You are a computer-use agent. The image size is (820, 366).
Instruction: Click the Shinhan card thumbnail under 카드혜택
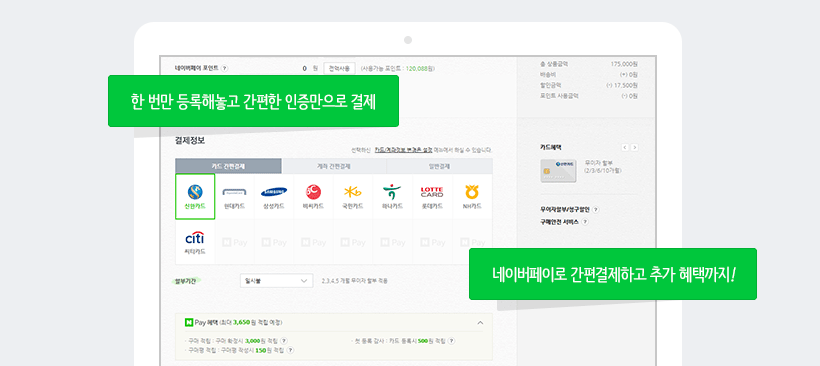pyautogui.click(x=559, y=171)
